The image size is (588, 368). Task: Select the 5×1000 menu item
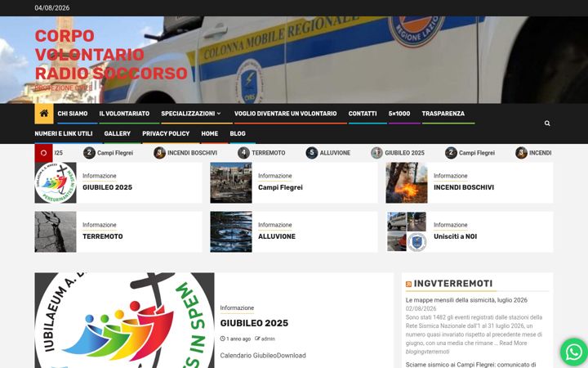[399, 114]
